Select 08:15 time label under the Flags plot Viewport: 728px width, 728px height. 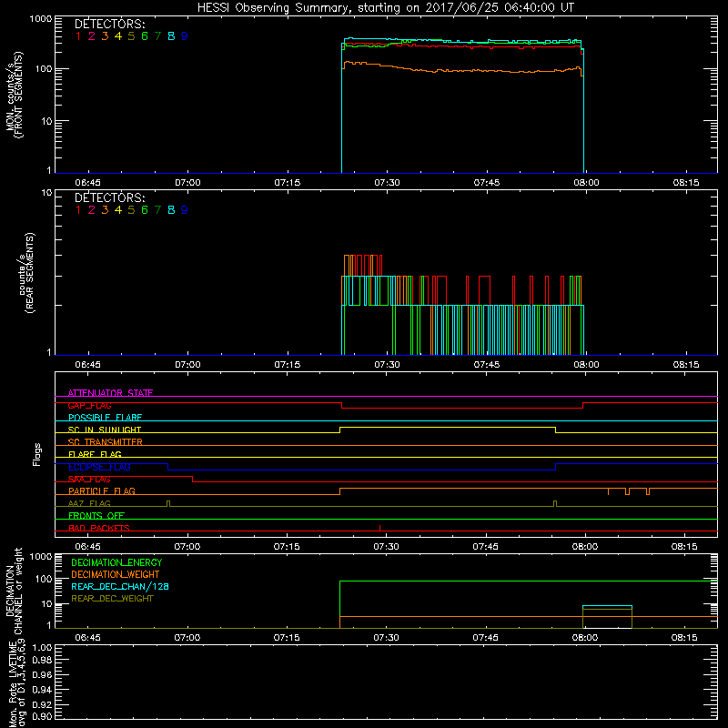684,547
